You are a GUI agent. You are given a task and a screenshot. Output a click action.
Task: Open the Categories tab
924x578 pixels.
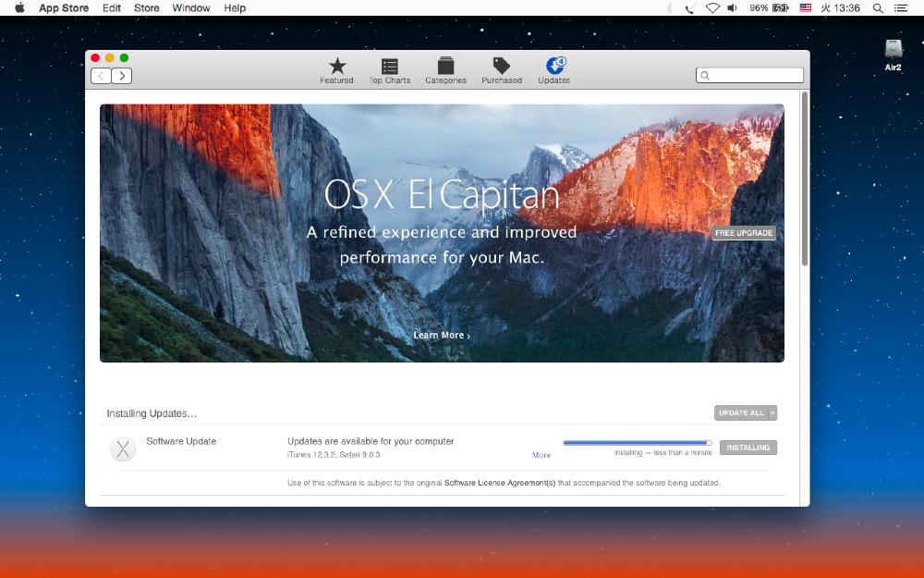[445, 71]
